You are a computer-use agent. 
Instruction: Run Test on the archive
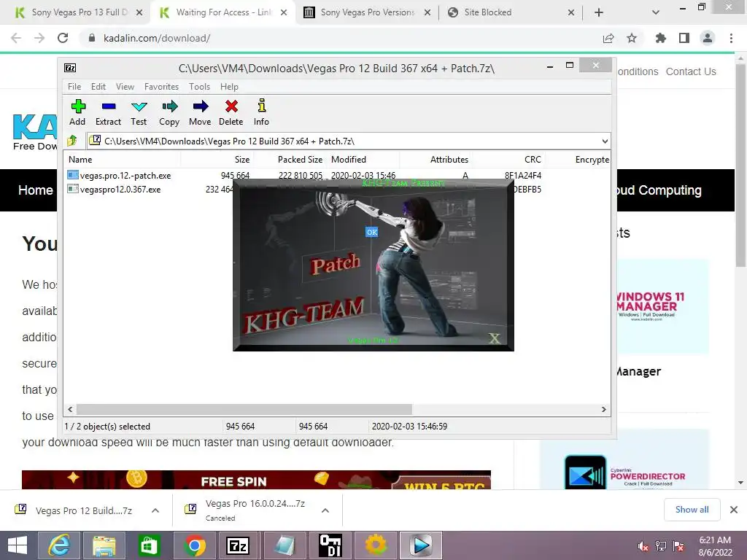click(x=139, y=113)
